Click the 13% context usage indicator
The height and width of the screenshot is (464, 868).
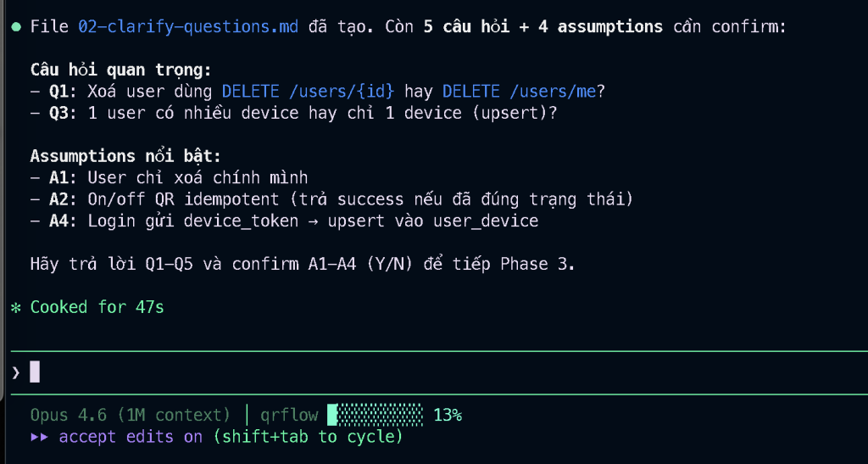448,416
